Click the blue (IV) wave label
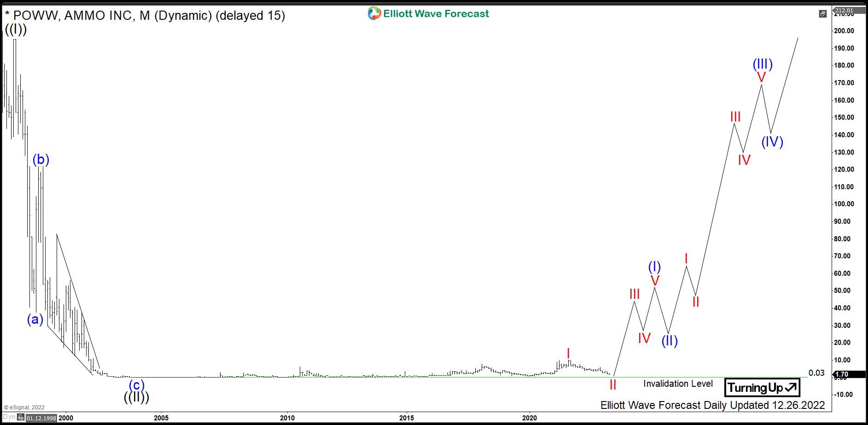The image size is (868, 425). [x=772, y=141]
